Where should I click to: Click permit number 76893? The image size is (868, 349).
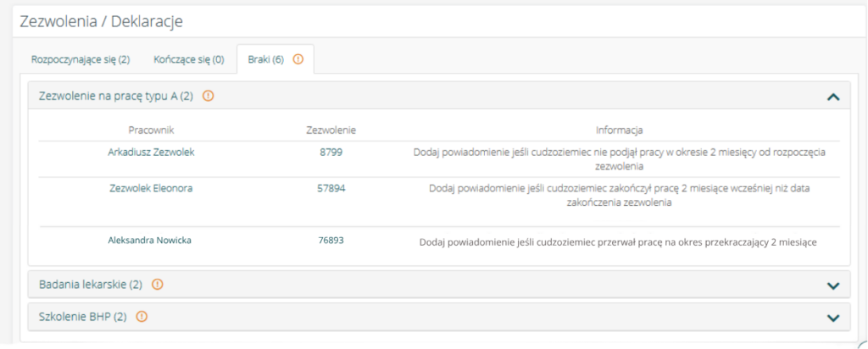coord(330,241)
